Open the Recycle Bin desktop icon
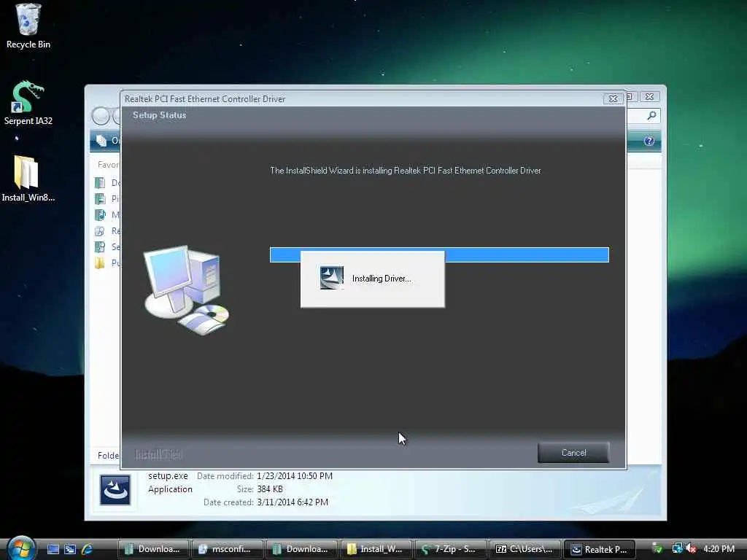 pyautogui.click(x=28, y=26)
